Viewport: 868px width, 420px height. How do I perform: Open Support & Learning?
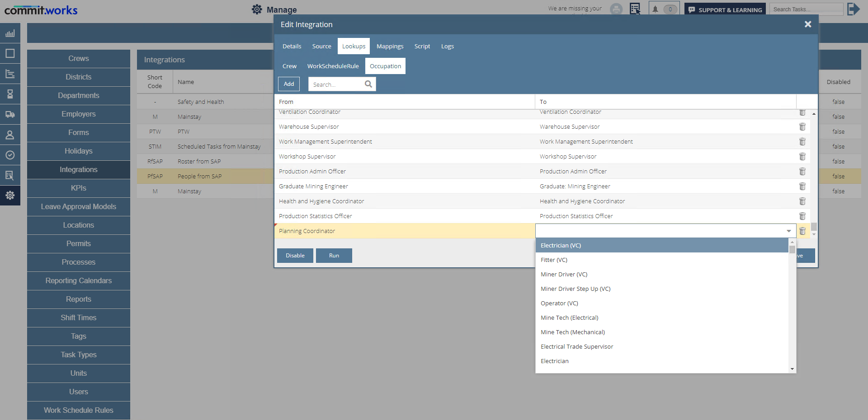tap(725, 9)
